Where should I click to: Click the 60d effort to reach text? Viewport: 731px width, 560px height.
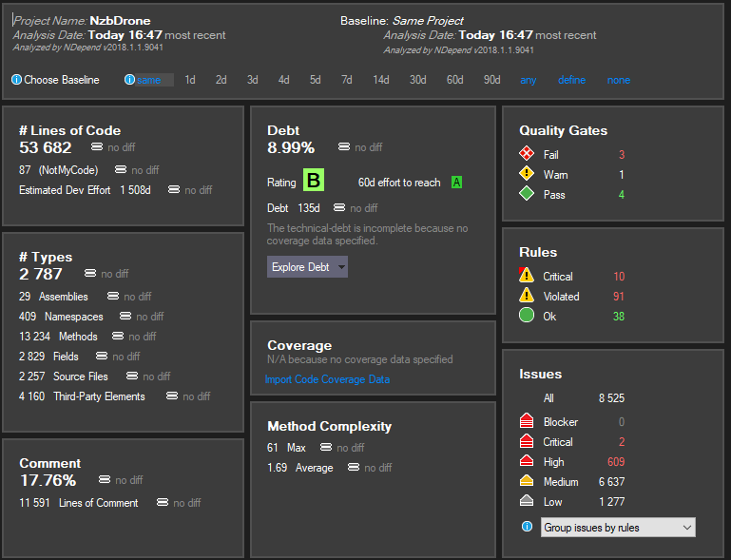[x=399, y=183]
